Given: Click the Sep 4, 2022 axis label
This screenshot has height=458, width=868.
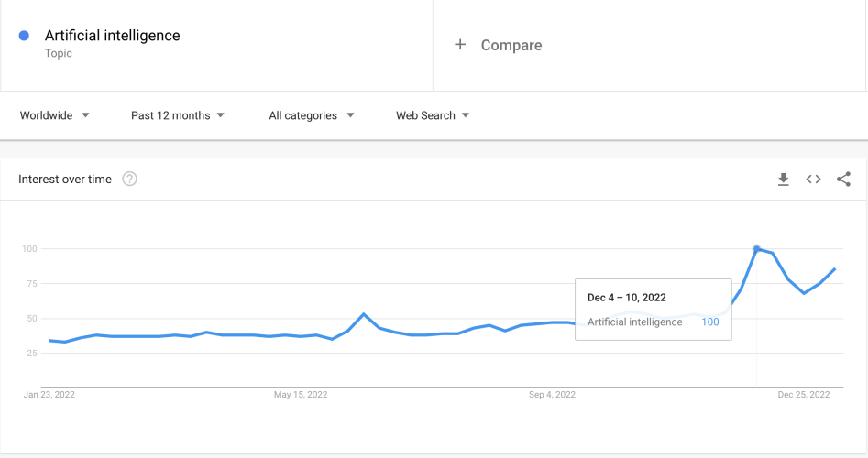Looking at the screenshot, I should (552, 395).
